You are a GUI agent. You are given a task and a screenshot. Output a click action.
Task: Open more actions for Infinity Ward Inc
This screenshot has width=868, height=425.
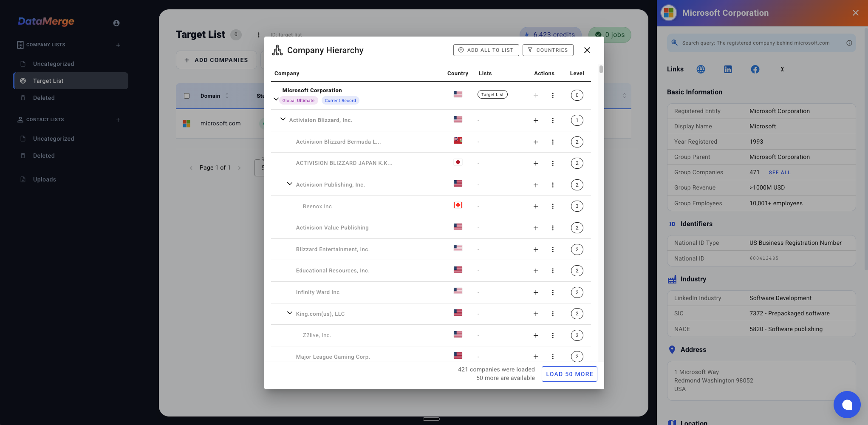(x=553, y=292)
